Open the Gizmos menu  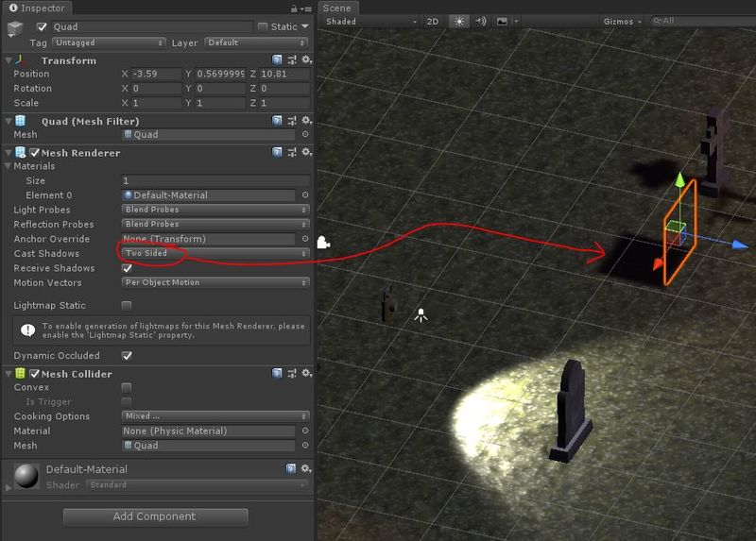coord(622,22)
